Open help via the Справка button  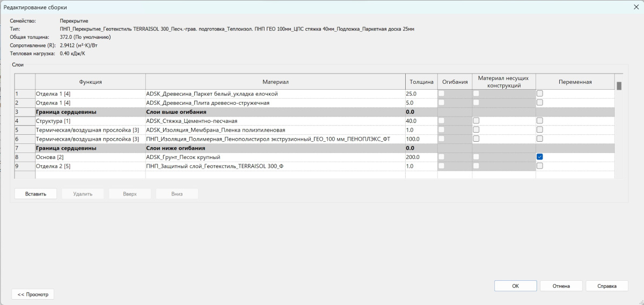point(606,286)
